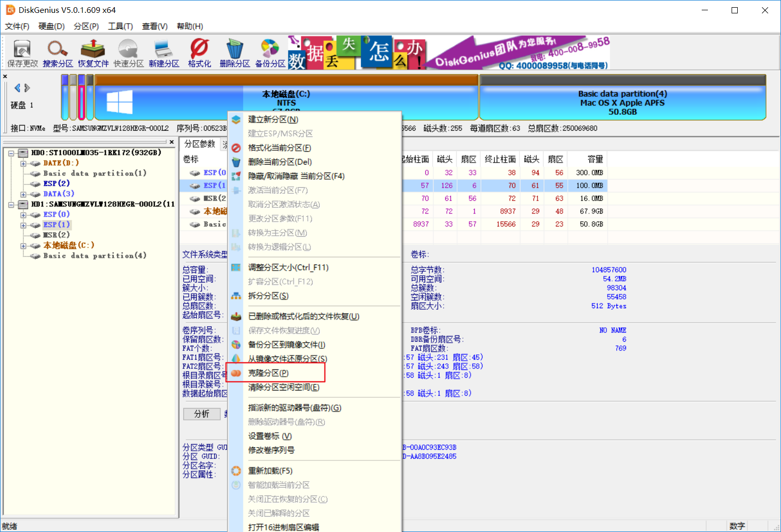Go to next disk using right arrow
Image resolution: width=781 pixels, height=532 pixels.
coord(27,88)
